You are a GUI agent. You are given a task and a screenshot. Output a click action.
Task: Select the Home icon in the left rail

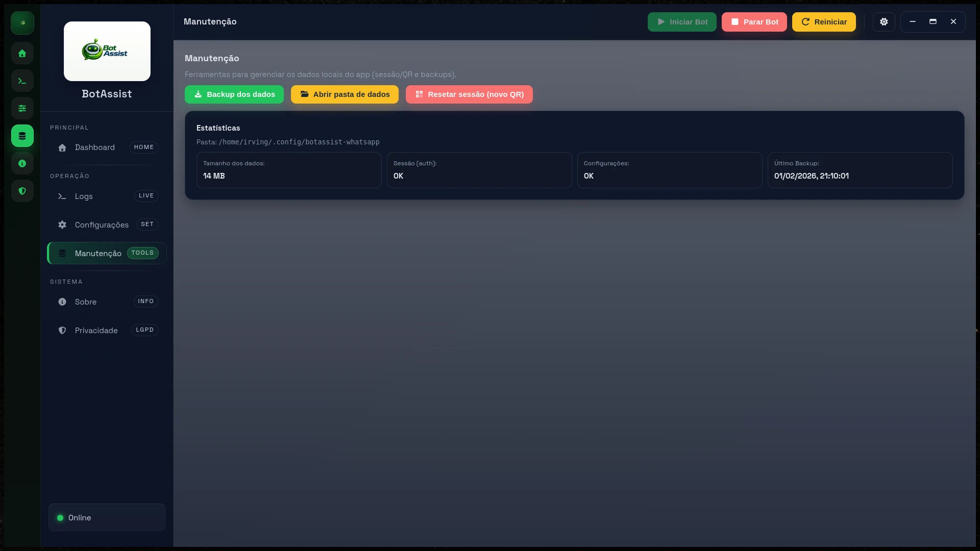pyautogui.click(x=22, y=53)
